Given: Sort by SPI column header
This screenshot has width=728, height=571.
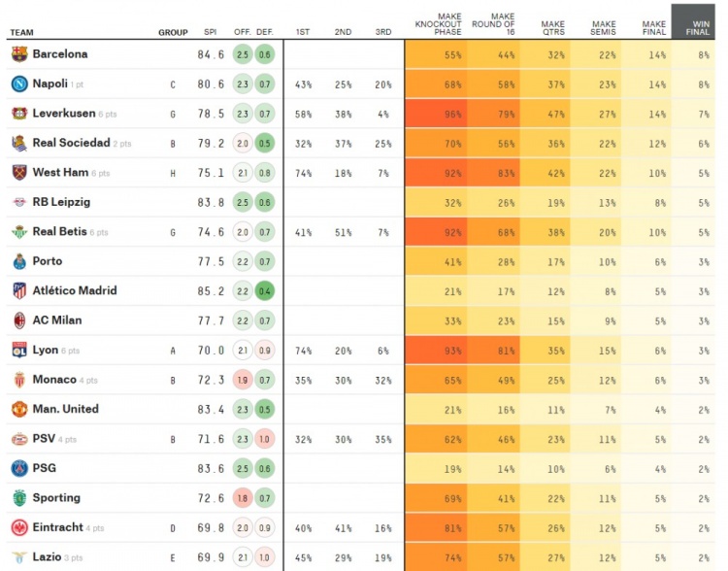Looking at the screenshot, I should [x=211, y=32].
